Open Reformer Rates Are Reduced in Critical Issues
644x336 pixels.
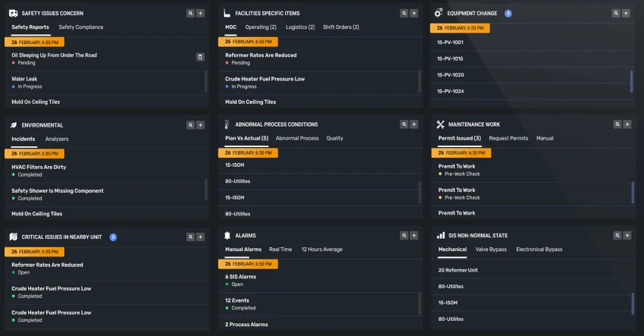coord(106,268)
